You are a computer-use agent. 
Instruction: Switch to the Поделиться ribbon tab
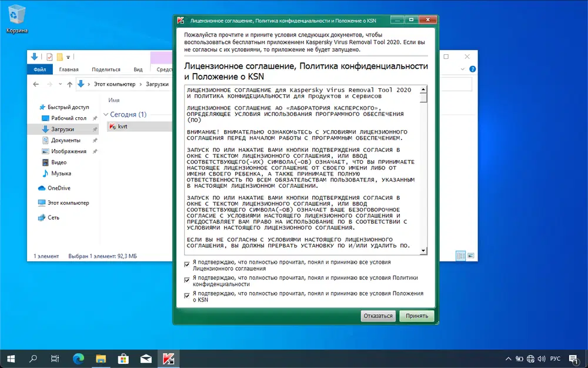click(106, 69)
